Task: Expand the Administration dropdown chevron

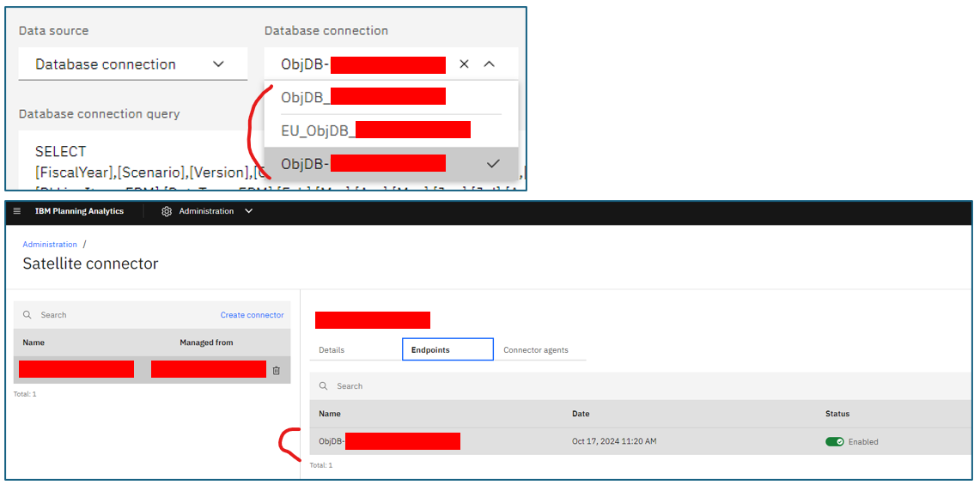Action: (249, 211)
